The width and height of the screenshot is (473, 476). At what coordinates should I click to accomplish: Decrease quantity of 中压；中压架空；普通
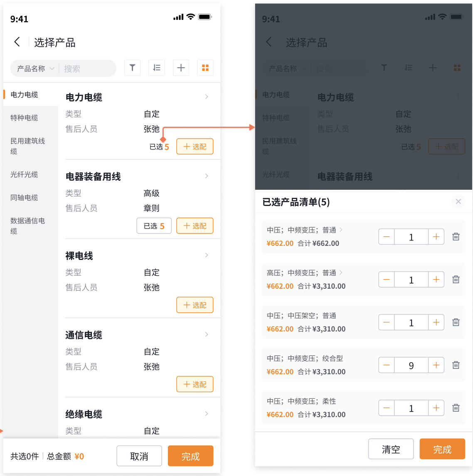click(x=387, y=322)
